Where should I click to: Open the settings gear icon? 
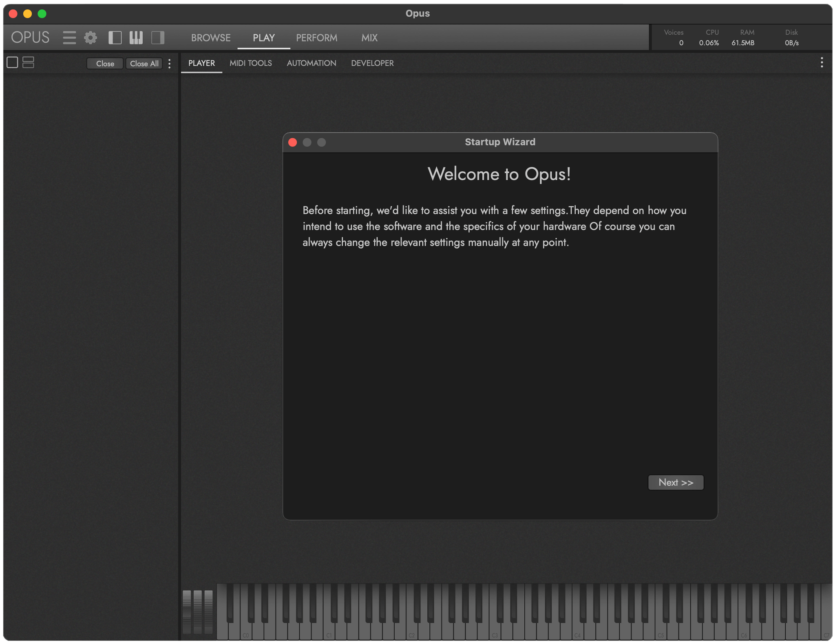[91, 38]
